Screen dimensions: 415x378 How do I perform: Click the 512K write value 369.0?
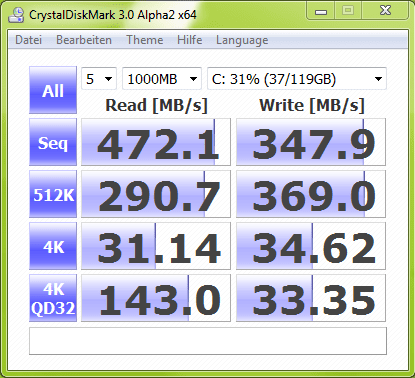point(311,194)
